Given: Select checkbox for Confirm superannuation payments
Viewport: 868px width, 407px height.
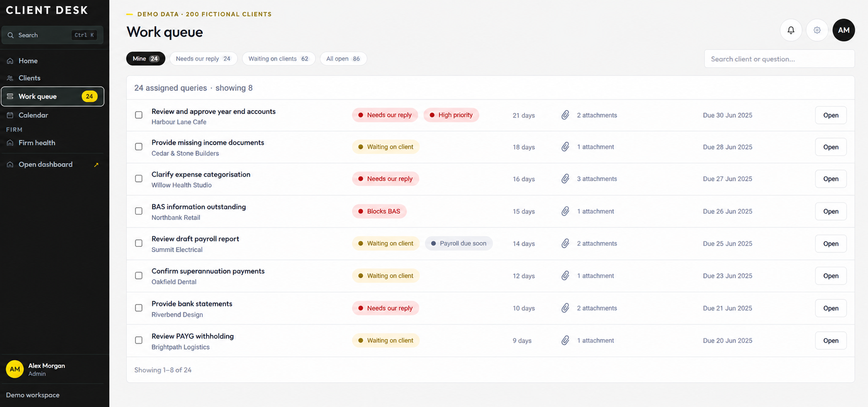Looking at the screenshot, I should 139,276.
